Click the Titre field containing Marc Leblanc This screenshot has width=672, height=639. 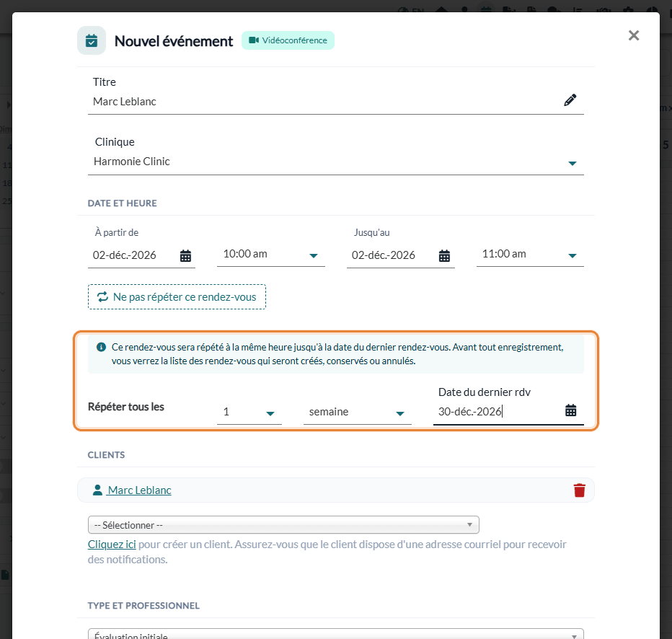pyautogui.click(x=336, y=102)
